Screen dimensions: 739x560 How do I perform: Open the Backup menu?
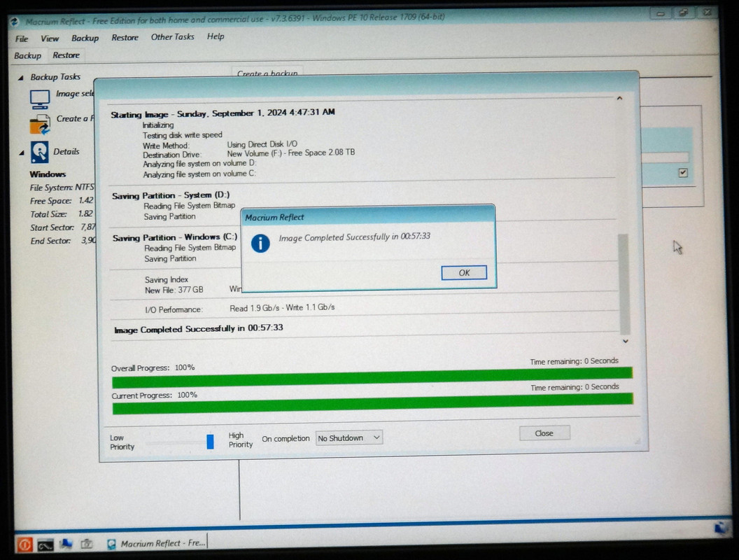pos(85,38)
